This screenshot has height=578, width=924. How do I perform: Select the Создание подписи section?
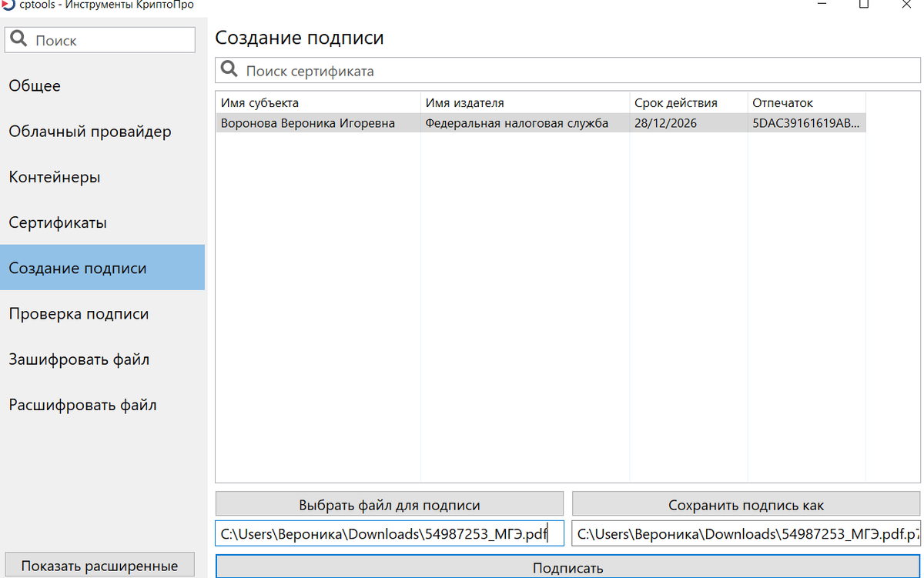tap(102, 268)
